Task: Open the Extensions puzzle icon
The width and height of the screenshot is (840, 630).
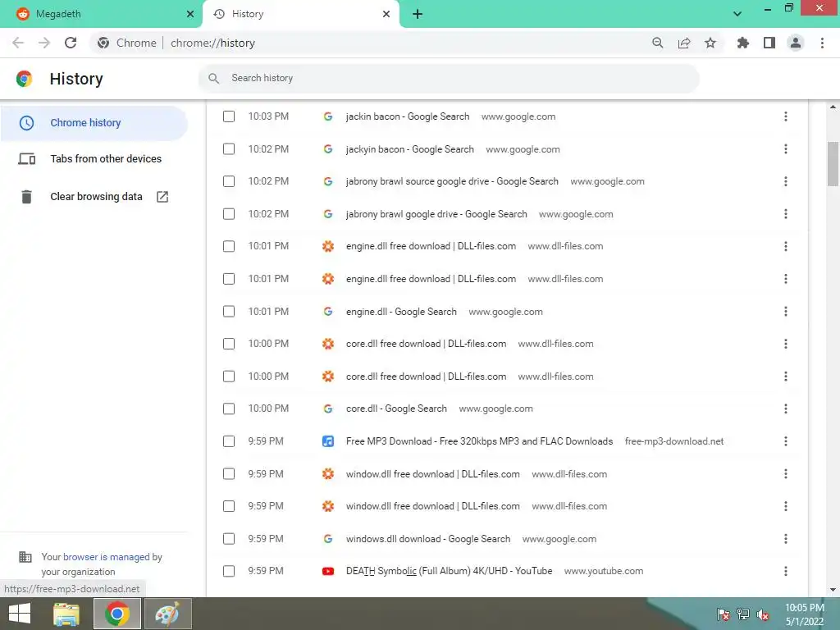Action: click(742, 43)
